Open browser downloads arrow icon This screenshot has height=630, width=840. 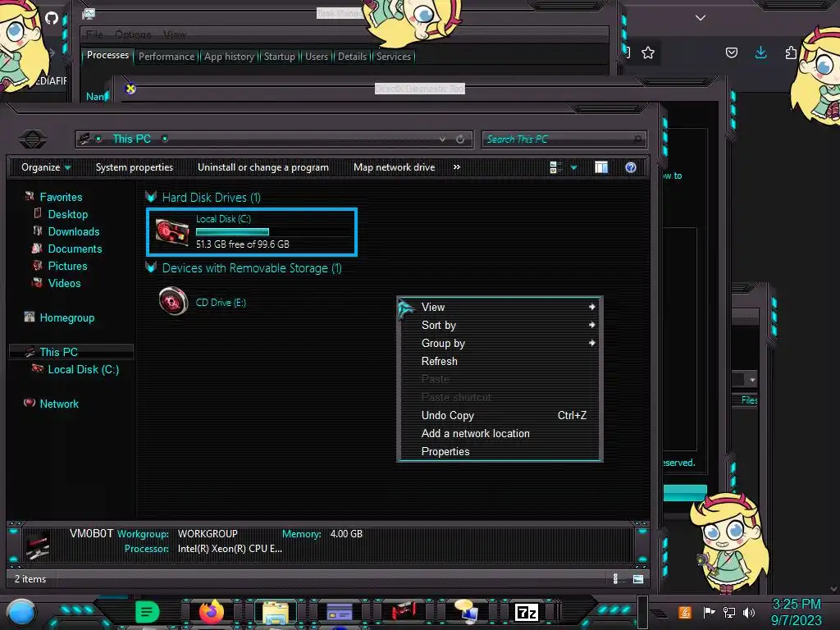click(760, 52)
